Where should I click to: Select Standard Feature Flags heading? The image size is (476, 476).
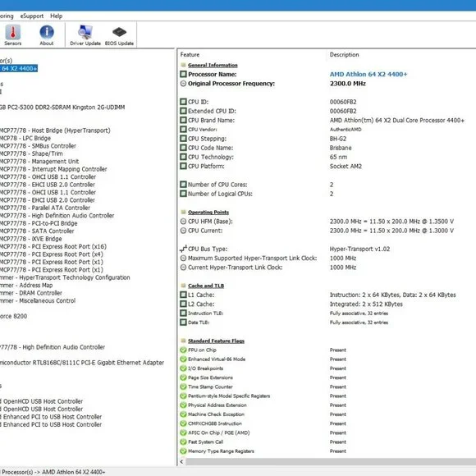[x=216, y=341]
